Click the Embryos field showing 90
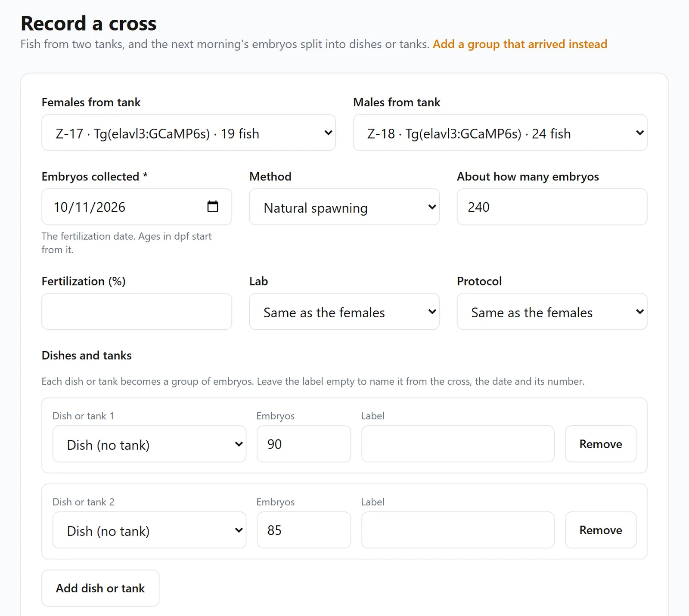The width and height of the screenshot is (689, 616). tap(304, 444)
